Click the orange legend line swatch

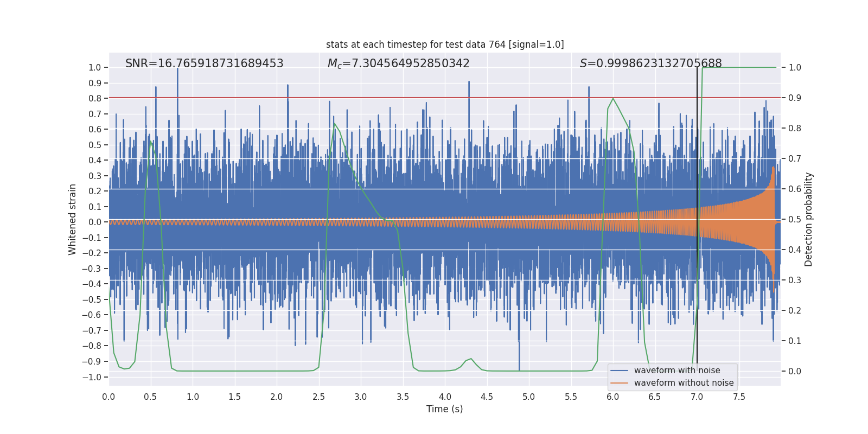[x=620, y=383]
